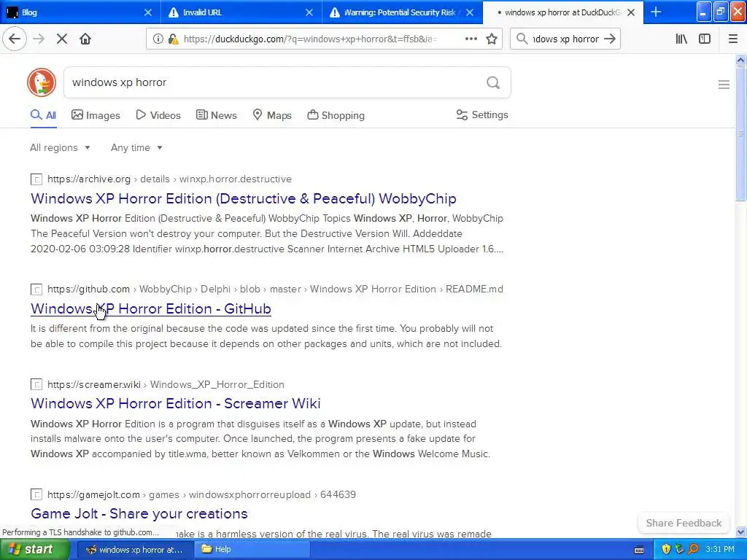The width and height of the screenshot is (747, 560).
Task: Expand the Any time filter dropdown
Action: click(136, 147)
